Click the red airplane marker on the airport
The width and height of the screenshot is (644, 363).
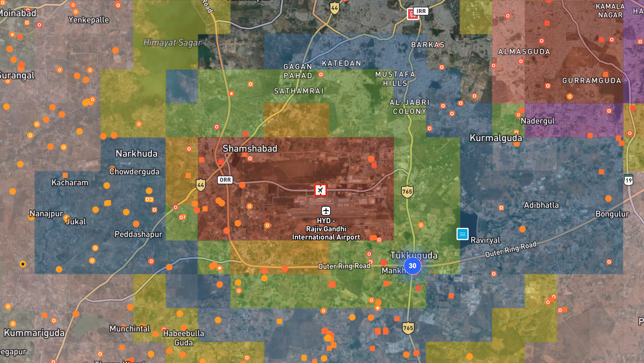click(320, 190)
